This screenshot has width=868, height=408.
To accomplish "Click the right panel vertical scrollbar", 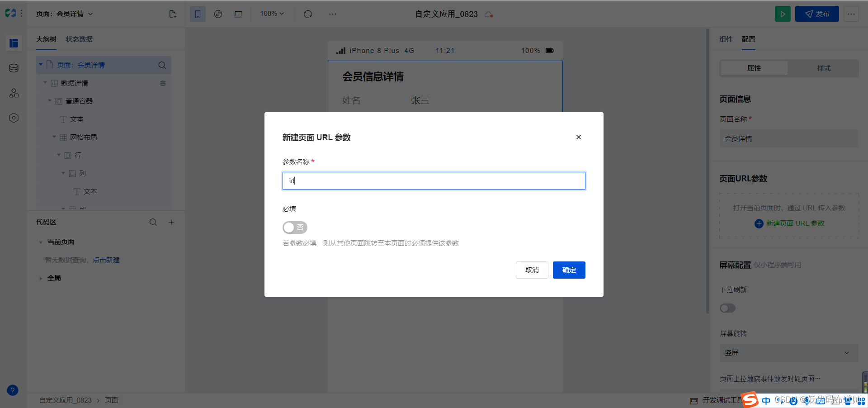I will pyautogui.click(x=708, y=171).
